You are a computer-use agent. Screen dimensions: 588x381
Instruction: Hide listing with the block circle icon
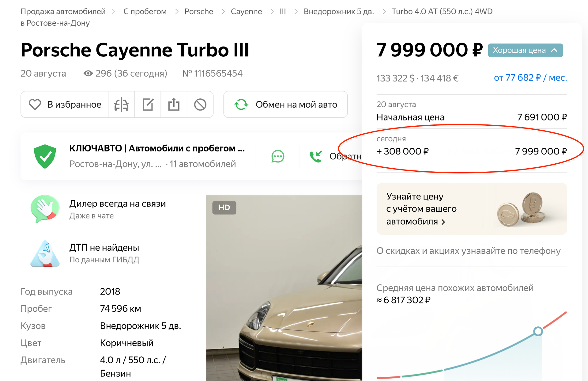coord(200,105)
